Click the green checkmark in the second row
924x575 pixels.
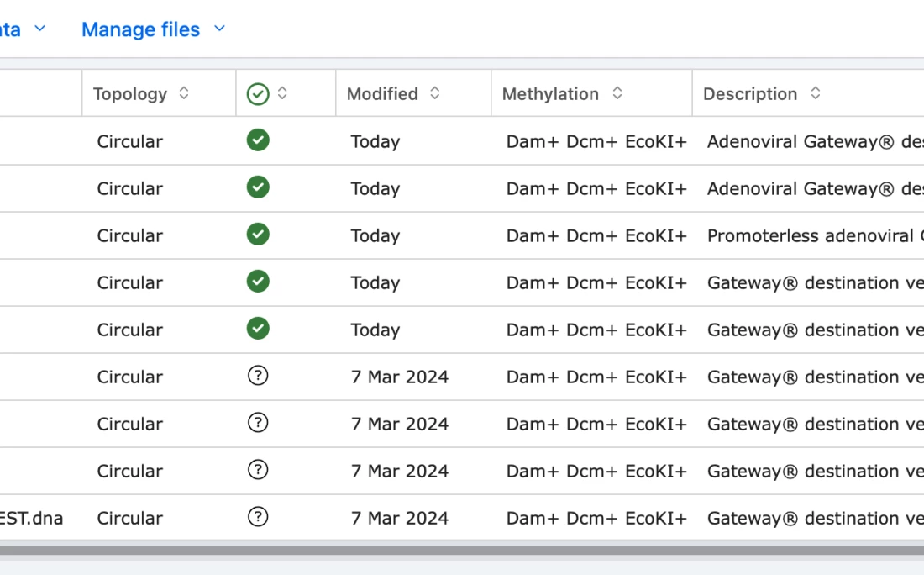coord(258,187)
